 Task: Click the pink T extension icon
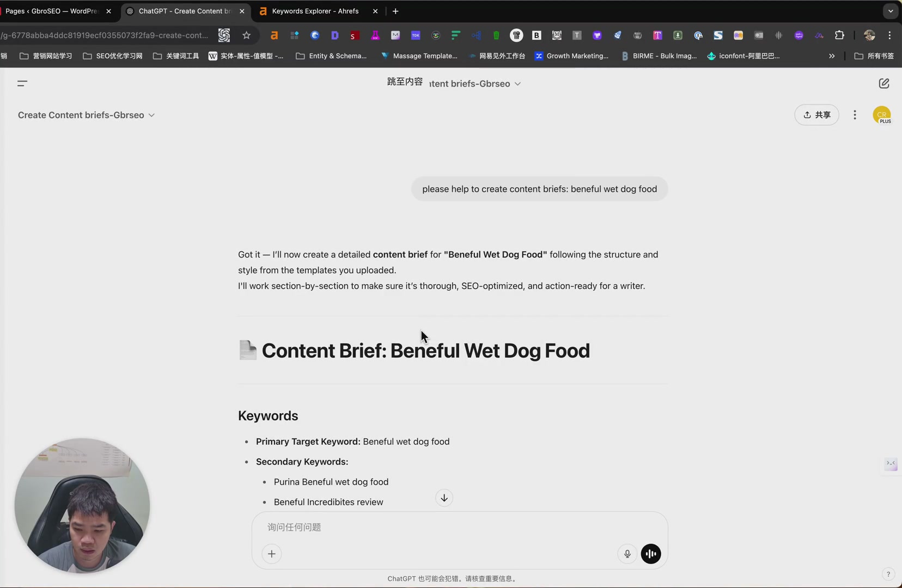(657, 35)
